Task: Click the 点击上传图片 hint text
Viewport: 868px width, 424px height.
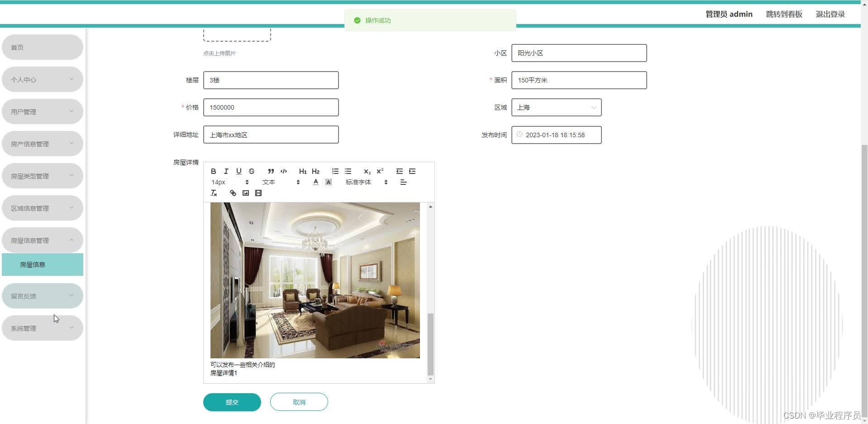Action: (219, 53)
